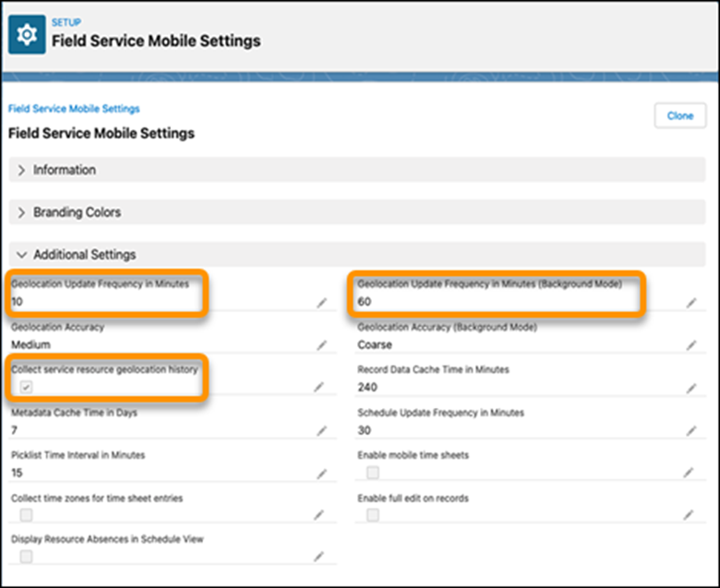Edit Geolocation Update Frequency in Minutes pencil
Viewport: 720px width, 588px height.
point(322,303)
